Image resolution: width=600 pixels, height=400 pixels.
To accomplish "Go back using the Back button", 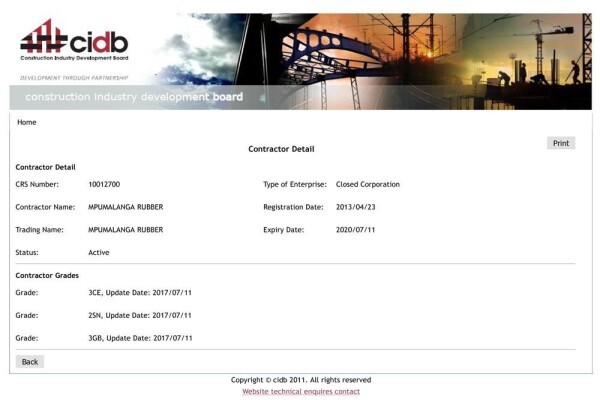I will (30, 362).
